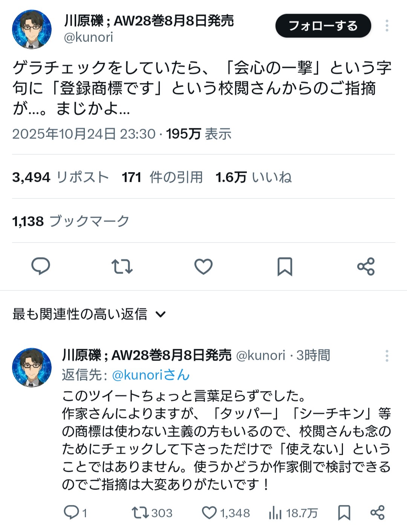
Task: Open the 3,494 リポスト list
Action: (x=60, y=177)
